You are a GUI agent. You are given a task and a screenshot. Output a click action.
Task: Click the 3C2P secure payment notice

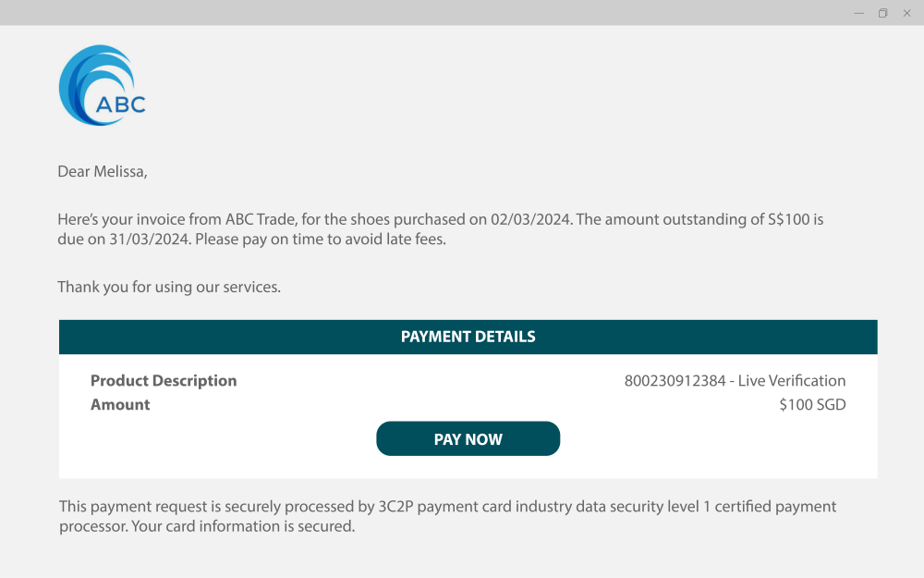pyautogui.click(x=447, y=516)
